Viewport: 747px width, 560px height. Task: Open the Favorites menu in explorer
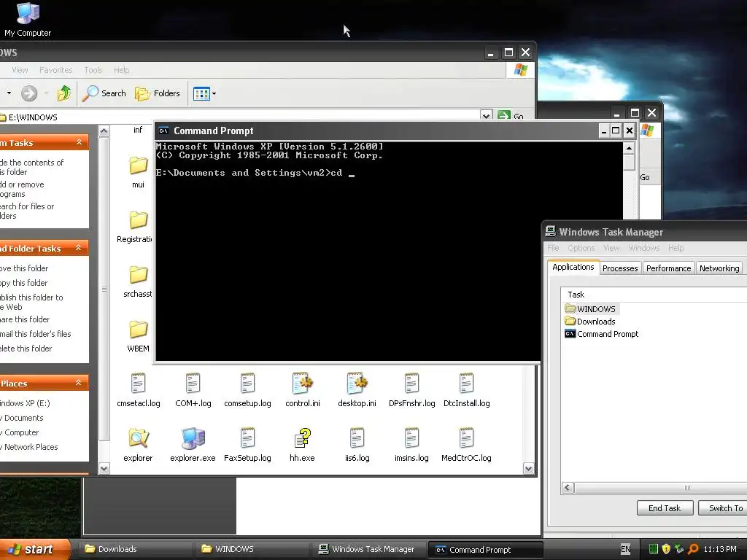tap(55, 70)
